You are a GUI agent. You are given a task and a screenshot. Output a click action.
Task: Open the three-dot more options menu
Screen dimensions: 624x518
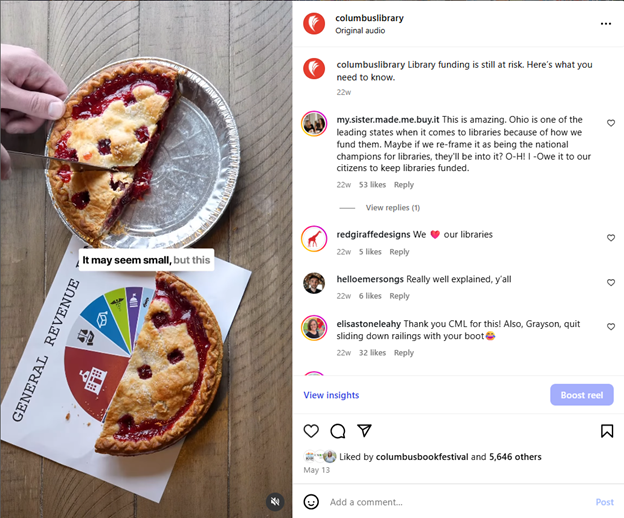(606, 24)
